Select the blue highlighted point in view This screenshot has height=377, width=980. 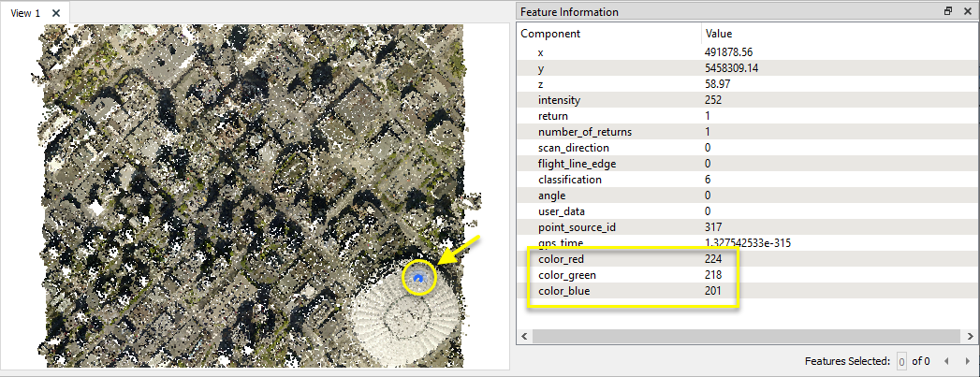[x=419, y=278]
